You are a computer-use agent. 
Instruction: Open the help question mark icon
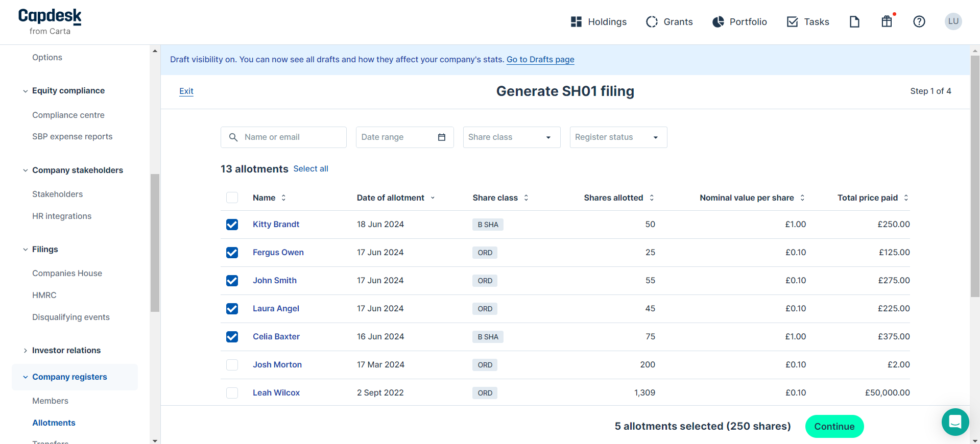tap(919, 21)
